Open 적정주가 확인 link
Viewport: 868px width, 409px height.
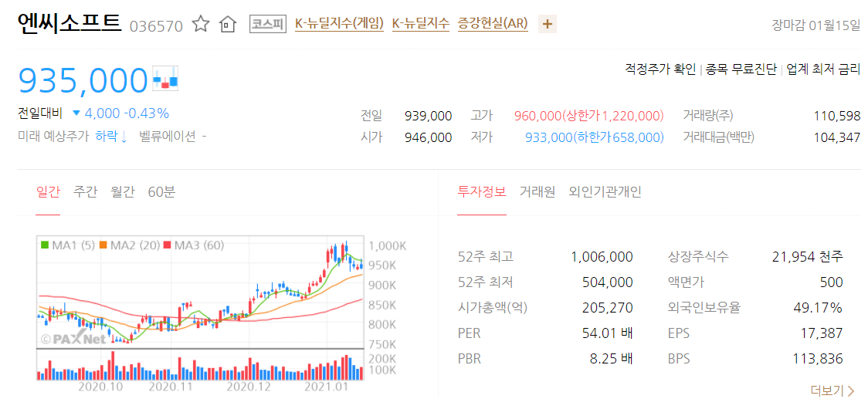coord(659,69)
